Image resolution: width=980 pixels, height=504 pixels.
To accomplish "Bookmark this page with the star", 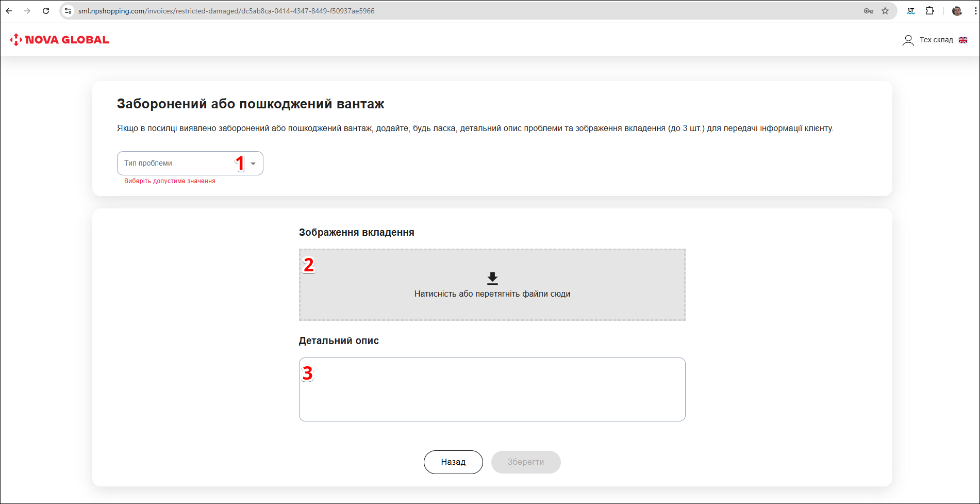I will tap(885, 11).
